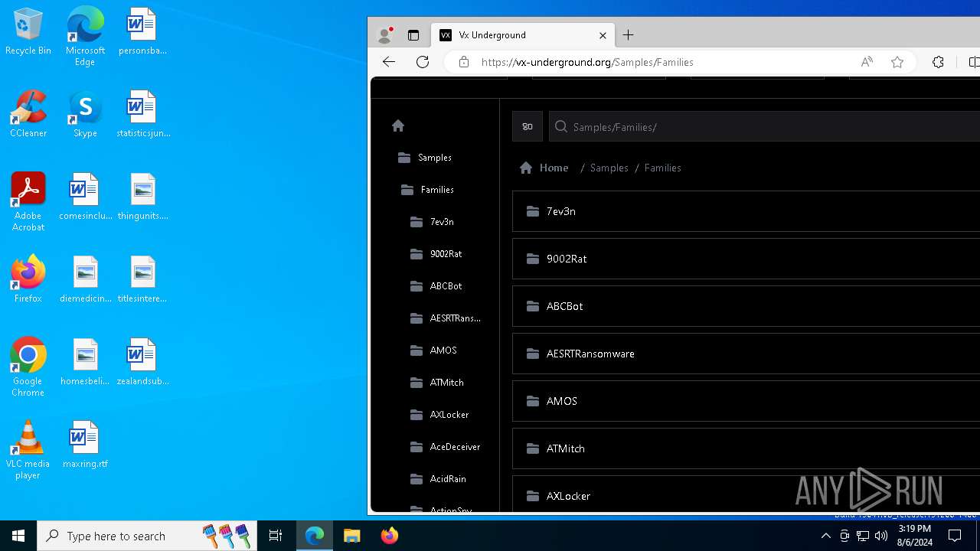The width and height of the screenshot is (980, 551).
Task: Open the ABCBot folder row
Action: [x=746, y=306]
